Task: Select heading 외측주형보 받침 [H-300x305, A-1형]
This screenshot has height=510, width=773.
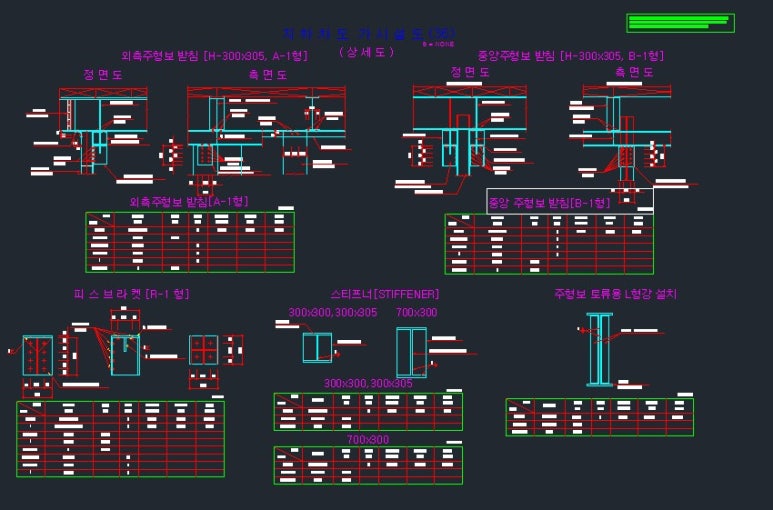Action: tap(214, 56)
